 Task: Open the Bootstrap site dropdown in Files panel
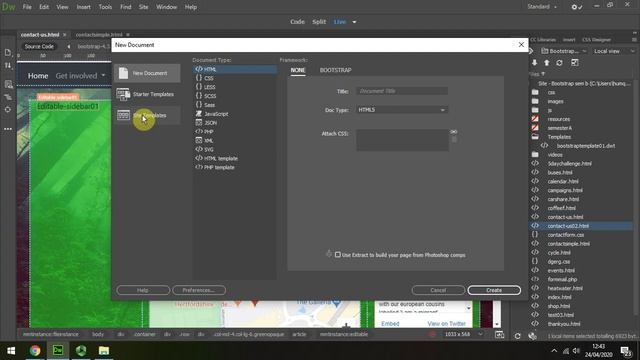[564, 51]
